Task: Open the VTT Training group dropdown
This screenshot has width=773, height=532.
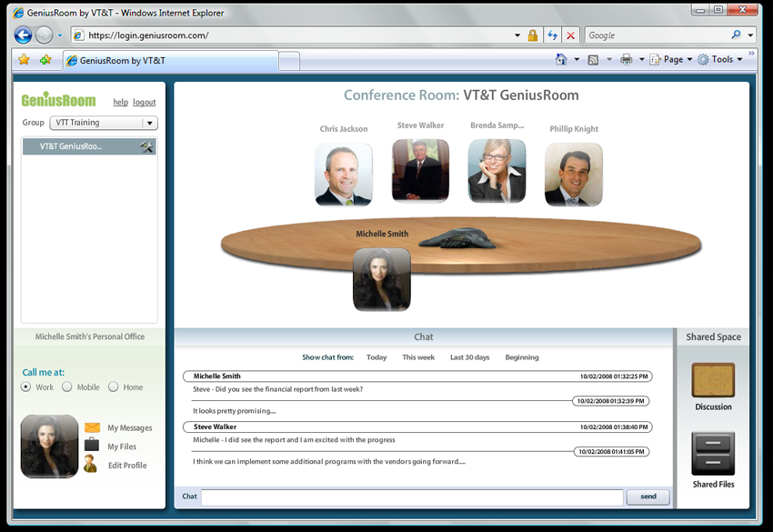Action: coord(103,123)
